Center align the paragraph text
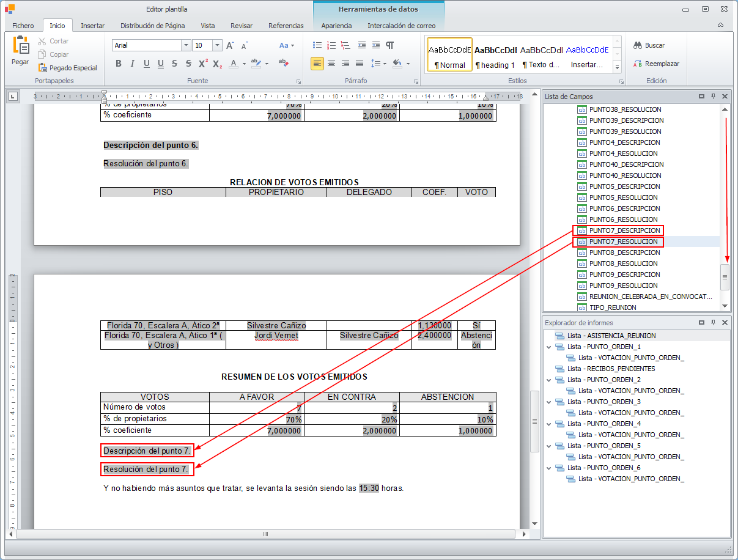The image size is (738, 560). (x=331, y=64)
